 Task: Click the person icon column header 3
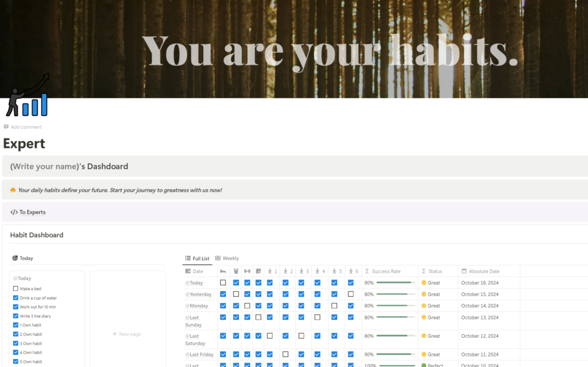coord(301,271)
